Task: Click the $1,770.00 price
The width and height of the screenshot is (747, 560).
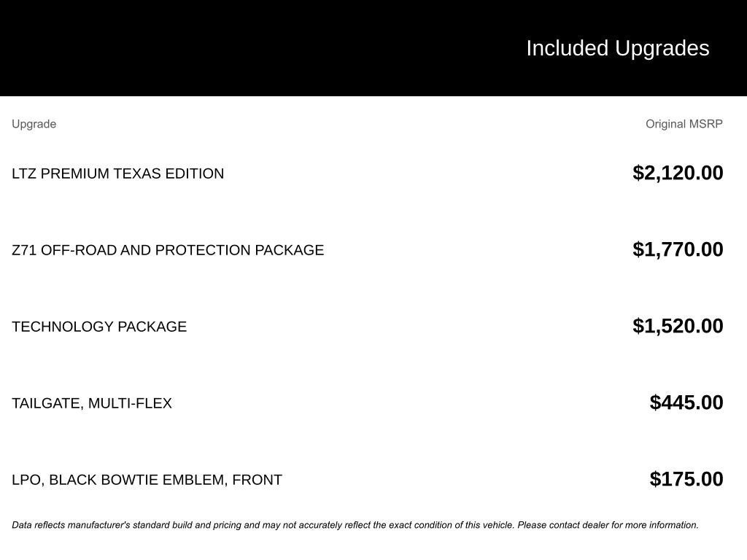Action: pos(678,249)
